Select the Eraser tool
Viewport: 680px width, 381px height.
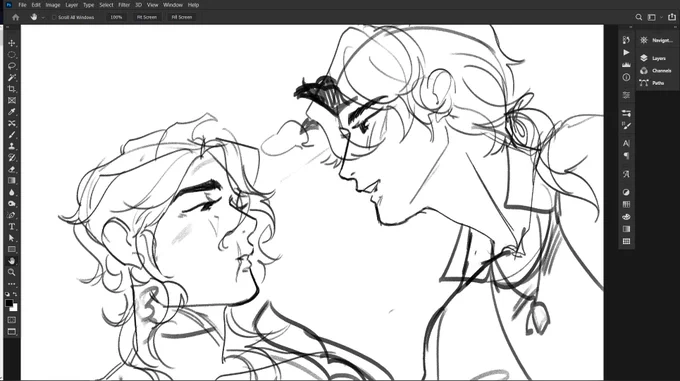12,169
